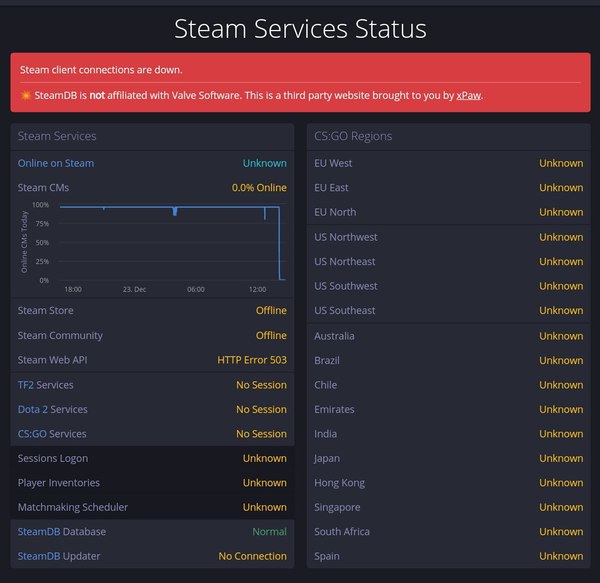Click the Unknown status for Spain
Viewport: 600px width, 583px height.
561,557
